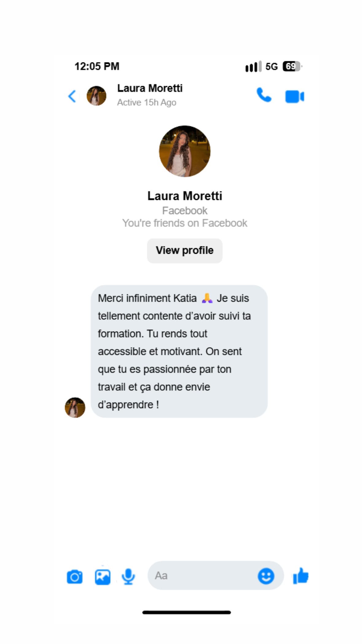
Task: Tap the 12:05 PM clock
Action: pyautogui.click(x=97, y=66)
